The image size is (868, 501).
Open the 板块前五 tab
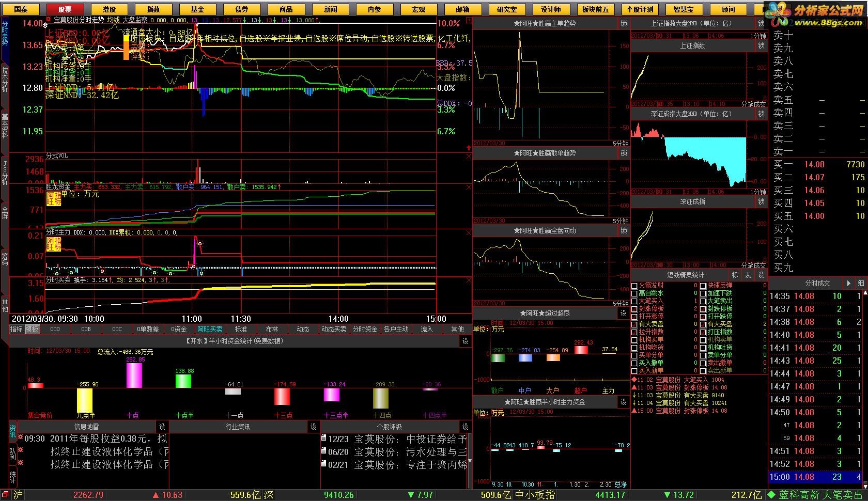pos(595,9)
